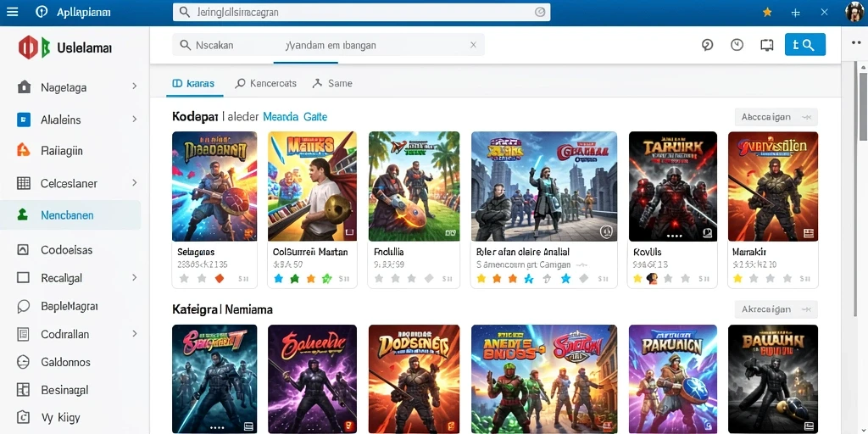The image size is (868, 434).
Task: Open the hamburger menu in top bar
Action: tap(12, 12)
